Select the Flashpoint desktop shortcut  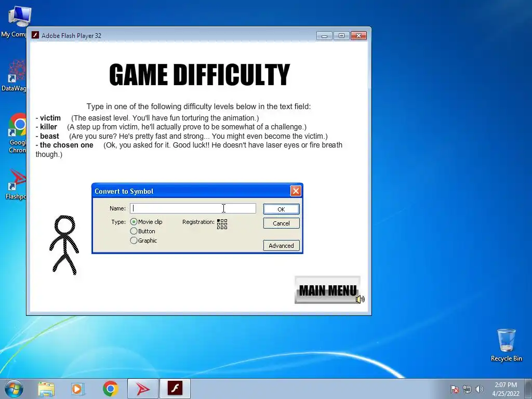16,184
